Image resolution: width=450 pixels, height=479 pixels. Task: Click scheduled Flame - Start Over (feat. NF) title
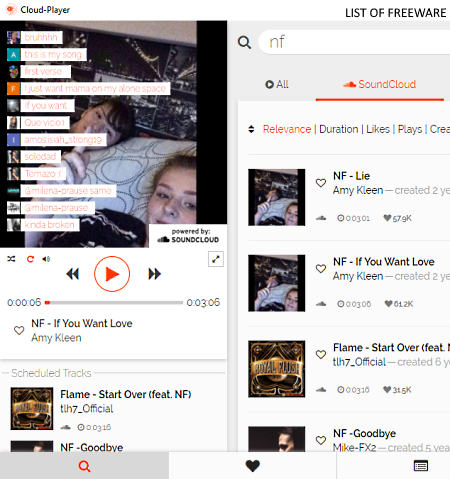[x=126, y=394]
